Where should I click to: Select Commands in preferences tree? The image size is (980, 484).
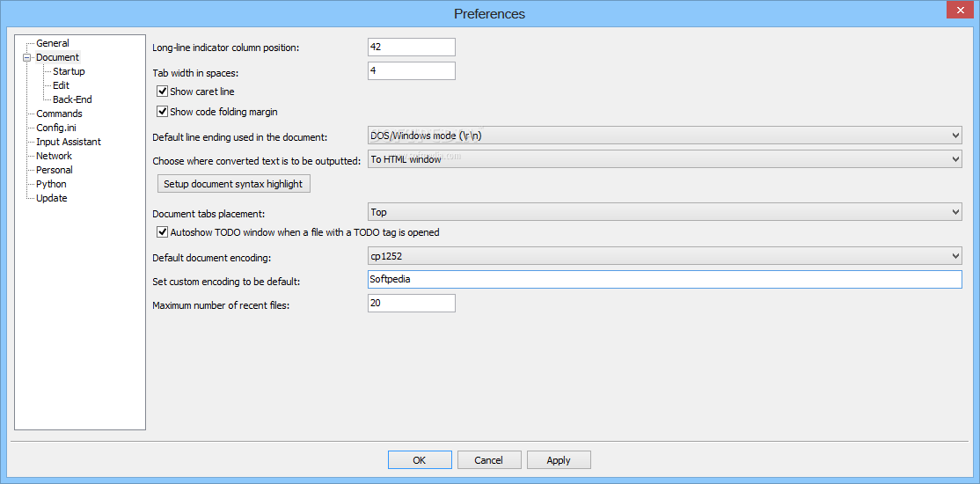pos(59,114)
